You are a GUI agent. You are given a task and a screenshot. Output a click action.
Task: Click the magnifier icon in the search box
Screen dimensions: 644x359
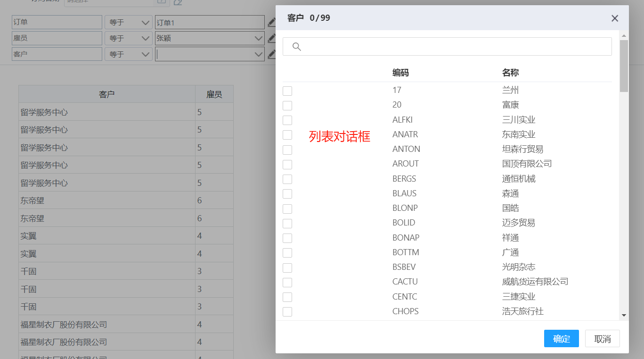[x=297, y=47]
